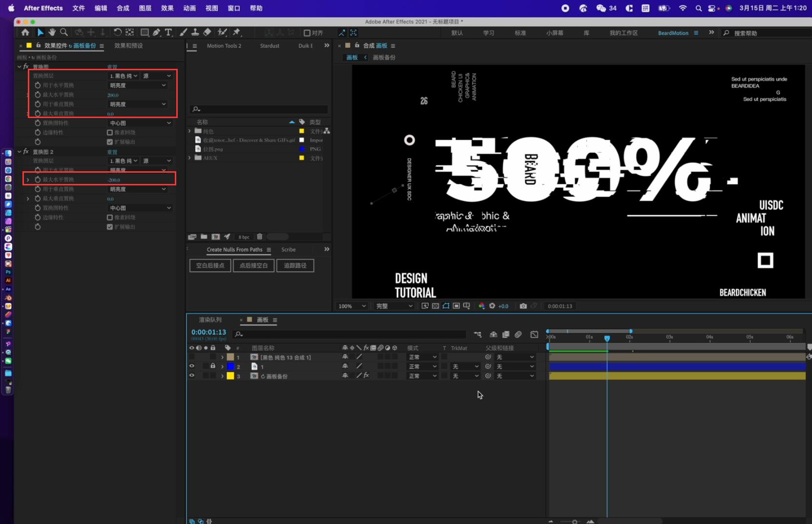812x524 pixels.
Task: Click the motion blur enable icon in timeline
Action: pos(518,334)
